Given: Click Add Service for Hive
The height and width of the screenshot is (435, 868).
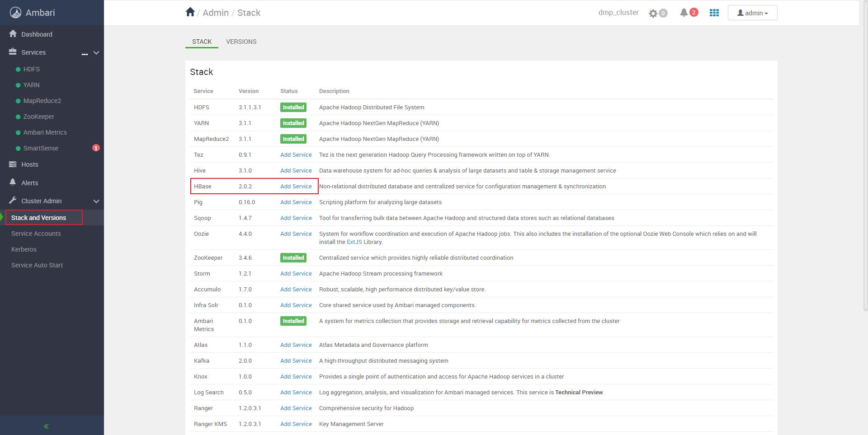Looking at the screenshot, I should [296, 170].
